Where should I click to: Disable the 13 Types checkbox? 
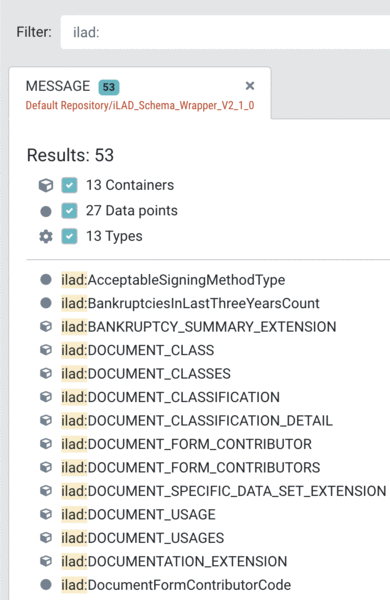coord(69,236)
